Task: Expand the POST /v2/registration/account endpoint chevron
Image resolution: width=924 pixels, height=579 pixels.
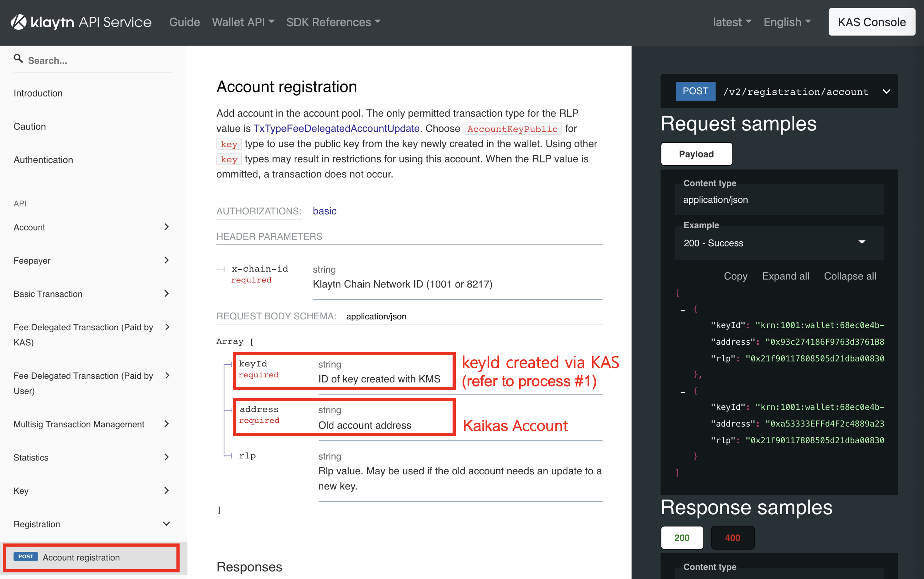Action: 886,91
